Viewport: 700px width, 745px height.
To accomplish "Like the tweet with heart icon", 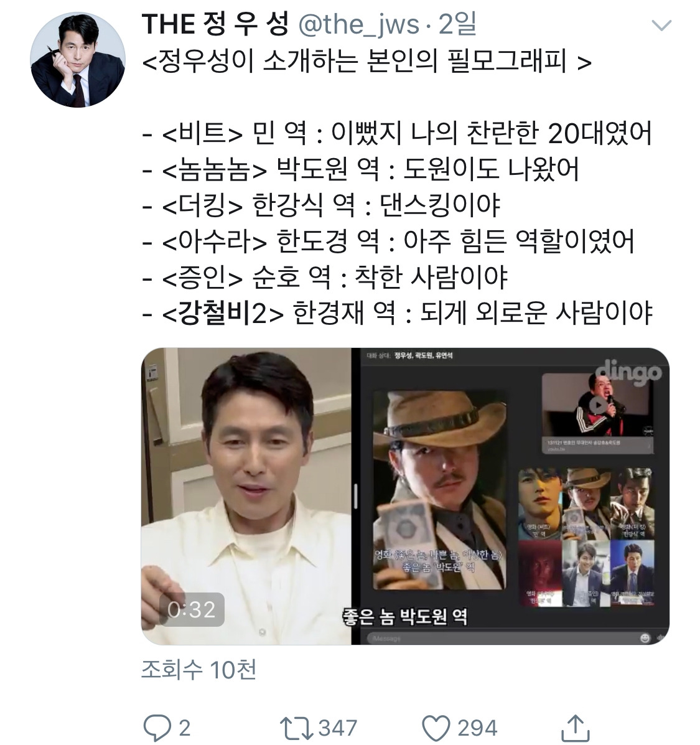I will [x=436, y=728].
